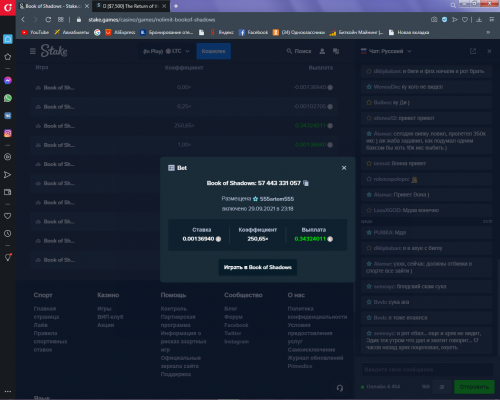Open Messenger in the Opera sidebar
The height and width of the screenshot is (400, 500).
[x=8, y=80]
